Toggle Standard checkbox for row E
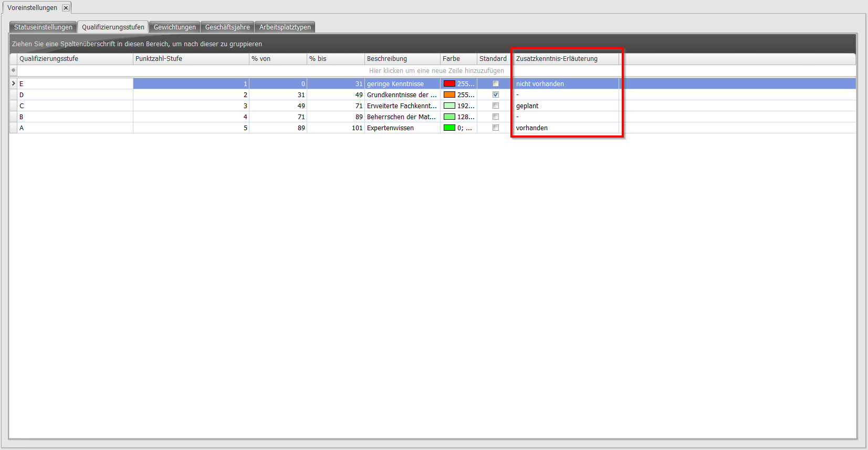Screen dimensions: 868x450 point(495,83)
